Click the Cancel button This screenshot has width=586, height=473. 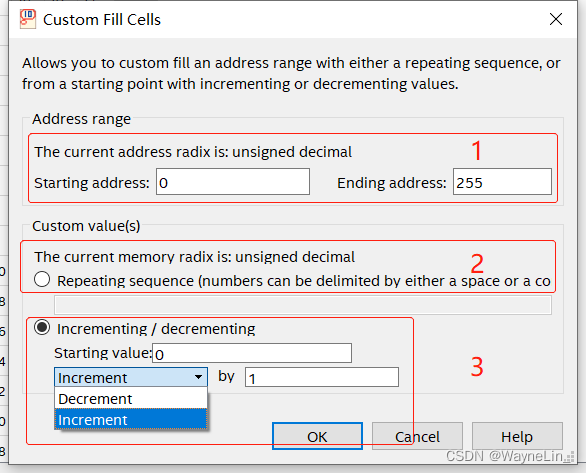click(x=417, y=436)
